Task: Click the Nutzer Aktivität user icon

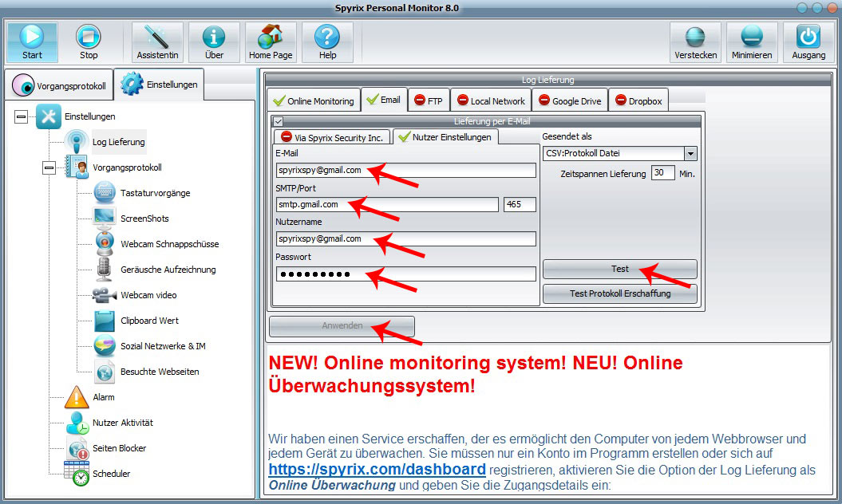Action: pyautogui.click(x=77, y=423)
